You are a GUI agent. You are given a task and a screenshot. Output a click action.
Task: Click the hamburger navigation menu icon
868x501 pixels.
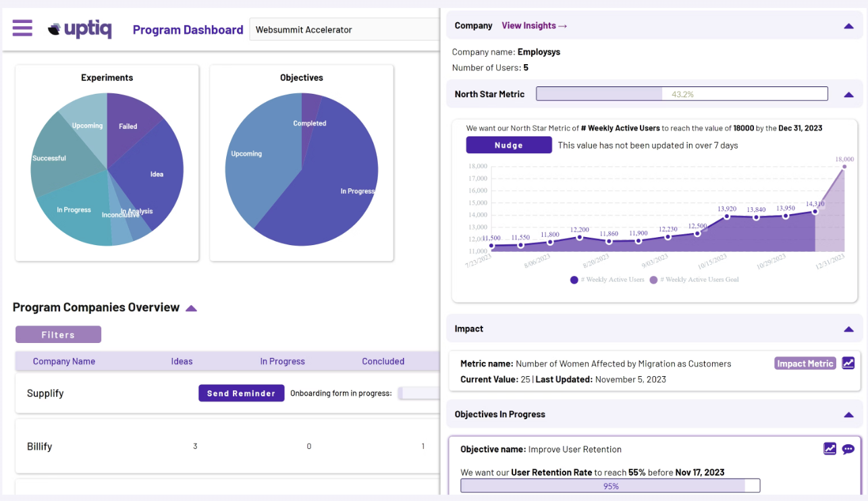click(22, 28)
